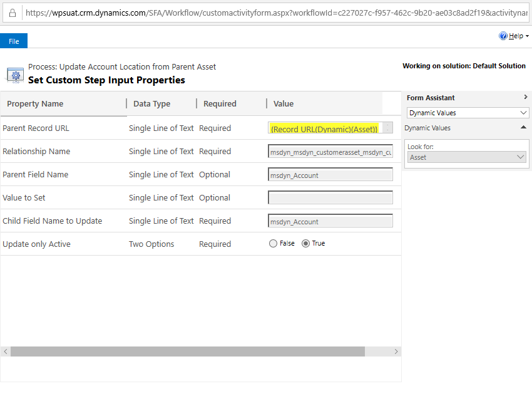Click the Value to Set row label
Screen dimensions: 532x401
click(x=24, y=197)
